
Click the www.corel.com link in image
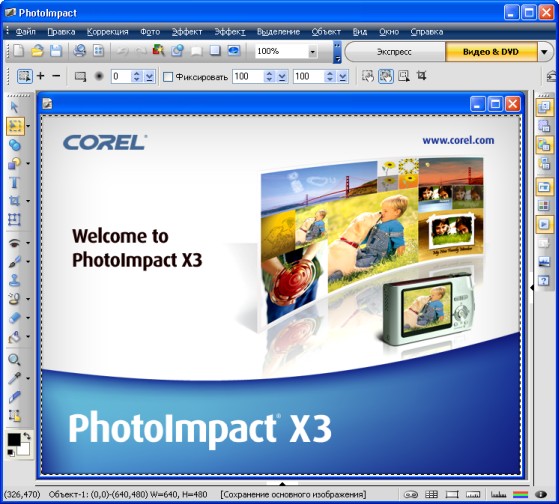click(x=458, y=140)
